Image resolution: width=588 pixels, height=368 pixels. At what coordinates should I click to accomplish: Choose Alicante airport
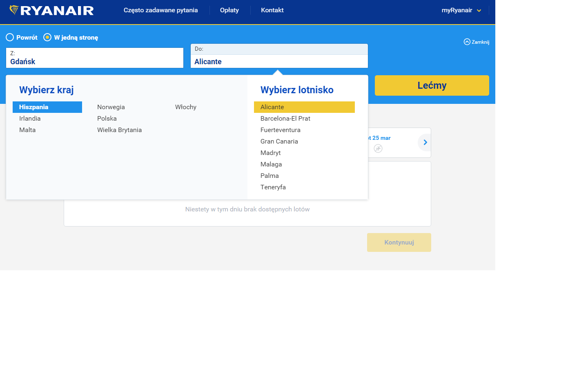(304, 107)
